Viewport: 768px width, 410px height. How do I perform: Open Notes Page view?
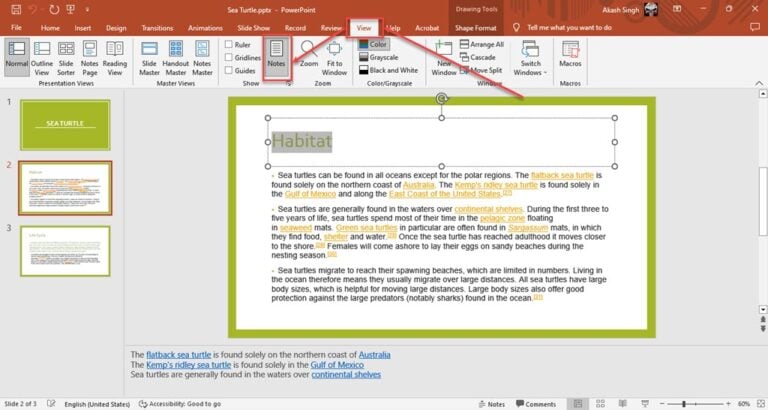[x=90, y=57]
